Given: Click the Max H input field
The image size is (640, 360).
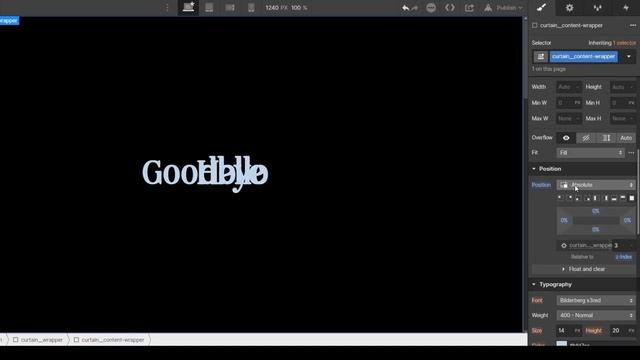Looking at the screenshot, I should pyautogui.click(x=623, y=118).
